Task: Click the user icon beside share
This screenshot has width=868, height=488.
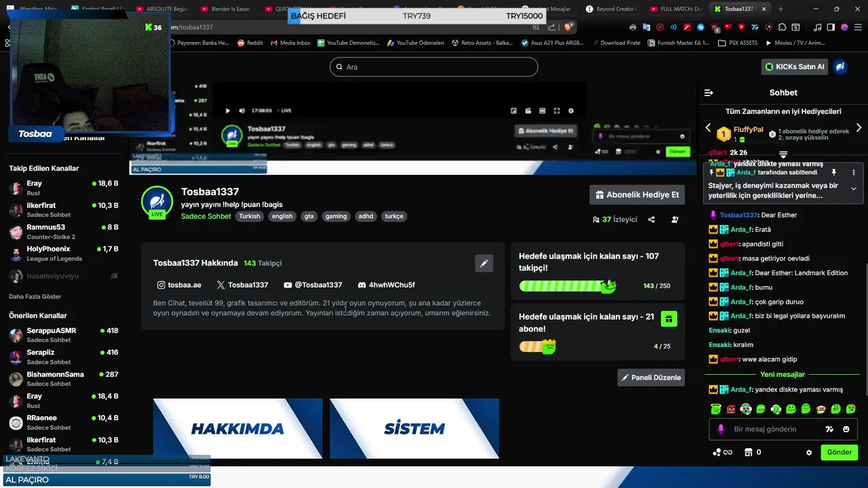Action: point(675,220)
